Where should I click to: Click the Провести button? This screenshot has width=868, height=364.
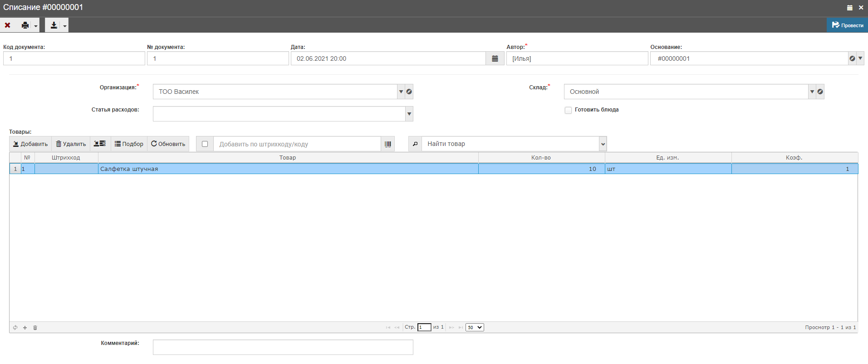point(847,25)
